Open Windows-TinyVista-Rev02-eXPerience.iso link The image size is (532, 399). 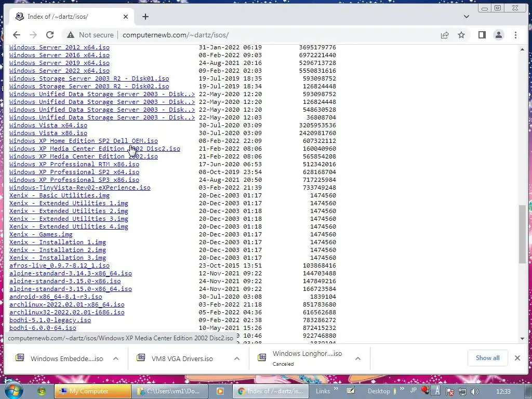[x=79, y=188]
